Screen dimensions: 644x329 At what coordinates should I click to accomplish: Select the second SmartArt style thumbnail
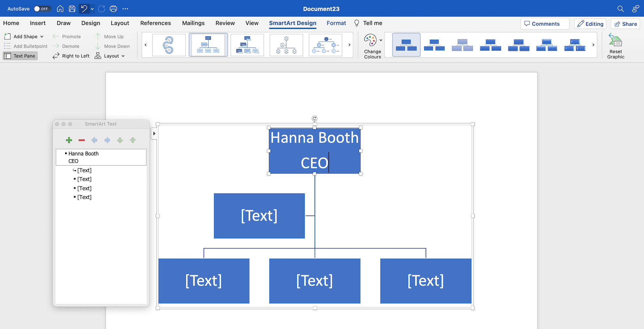[434, 45]
